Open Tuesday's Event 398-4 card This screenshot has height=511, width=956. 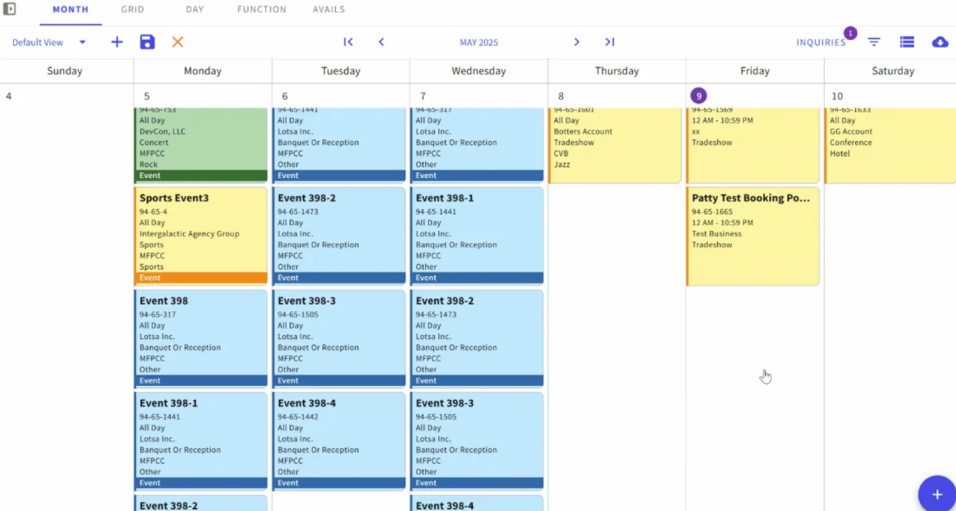[339, 440]
